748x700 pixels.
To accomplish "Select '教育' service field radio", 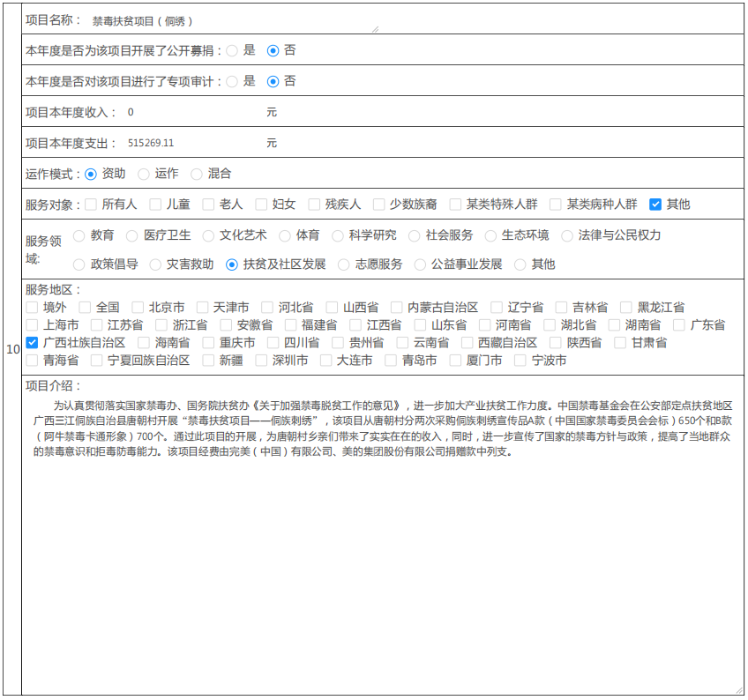I will click(x=79, y=235).
